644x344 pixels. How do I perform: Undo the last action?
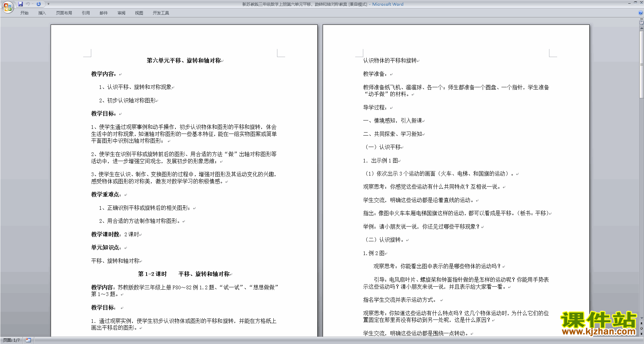[x=28, y=4]
